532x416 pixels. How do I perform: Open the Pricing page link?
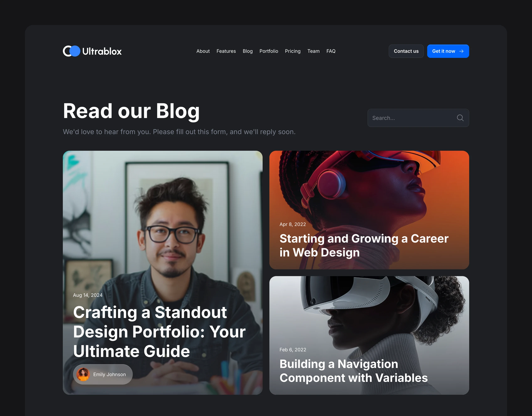[x=292, y=51]
